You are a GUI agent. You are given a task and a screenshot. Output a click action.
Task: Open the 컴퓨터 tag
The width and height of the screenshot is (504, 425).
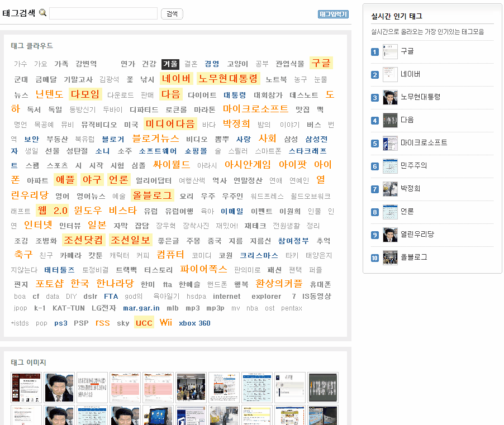(170, 255)
